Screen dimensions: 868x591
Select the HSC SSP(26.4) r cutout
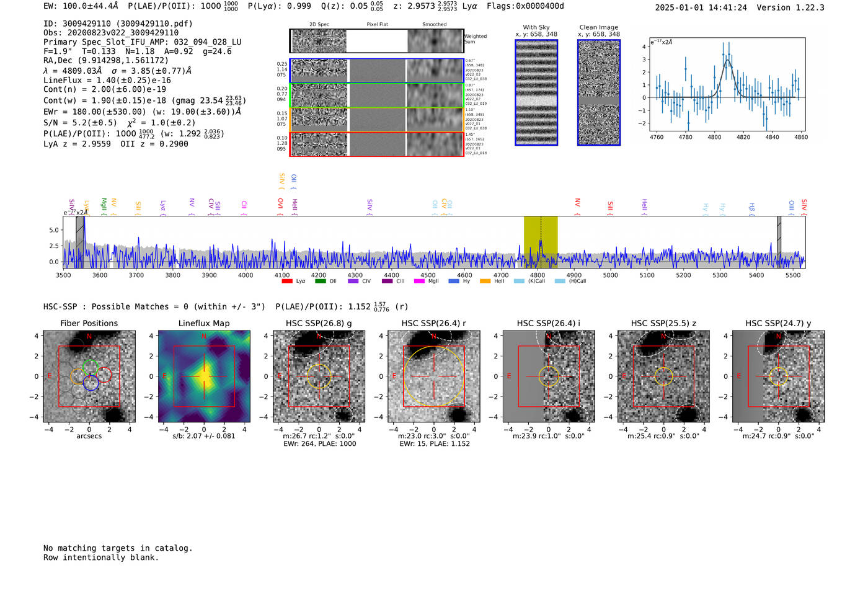[434, 376]
